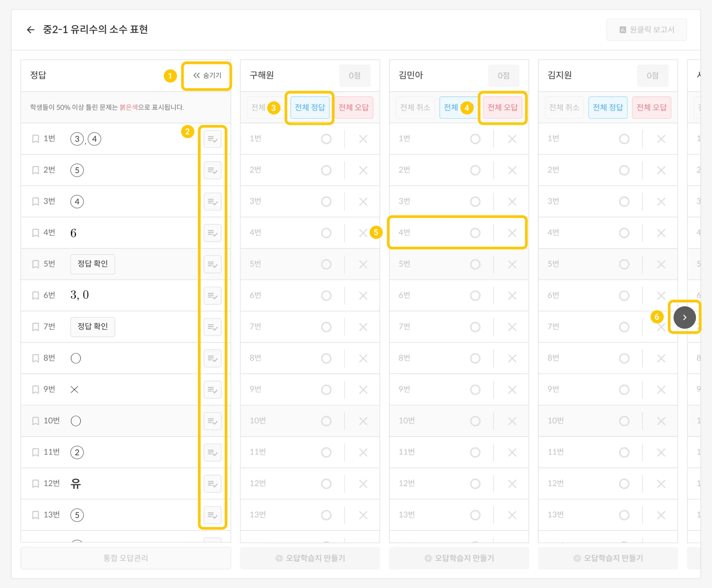712x588 pixels.
Task: Mark 김민아's 4번 as wrong (X)
Action: 512,233
